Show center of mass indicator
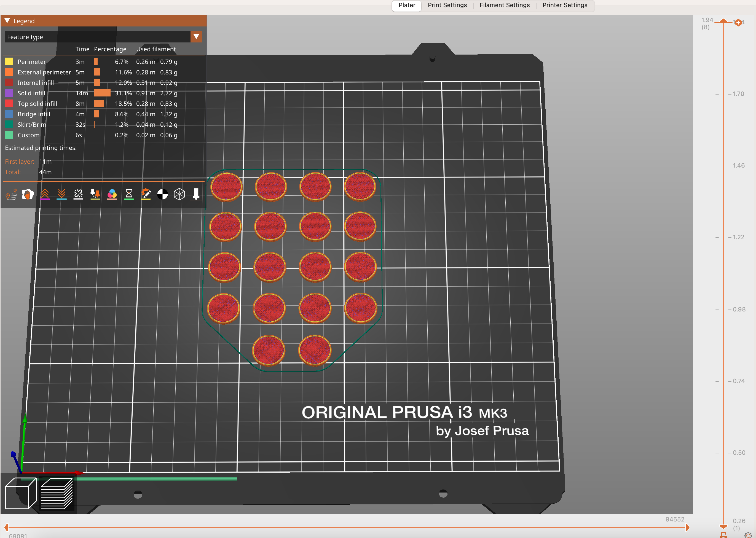Viewport: 756px width, 538px height. click(x=162, y=194)
